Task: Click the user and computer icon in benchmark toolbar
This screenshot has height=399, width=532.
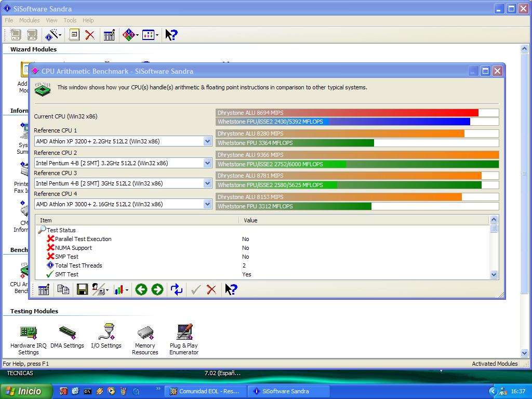Action: (98, 289)
